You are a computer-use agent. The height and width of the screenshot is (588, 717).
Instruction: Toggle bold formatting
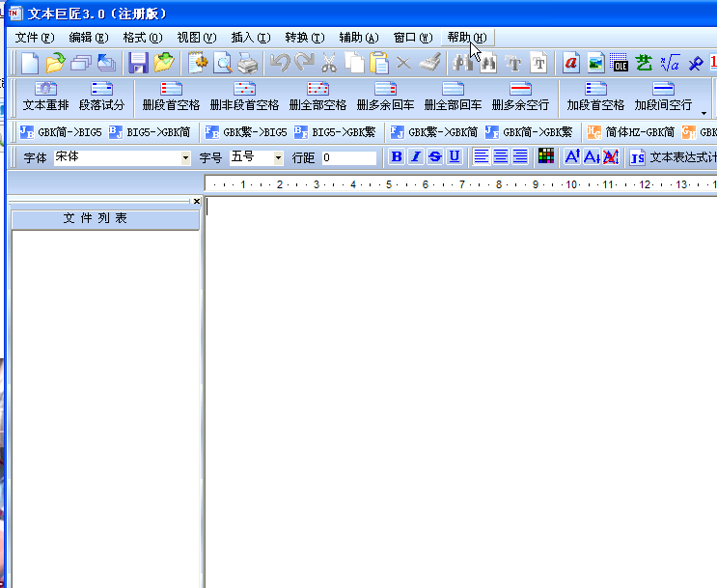click(x=397, y=157)
